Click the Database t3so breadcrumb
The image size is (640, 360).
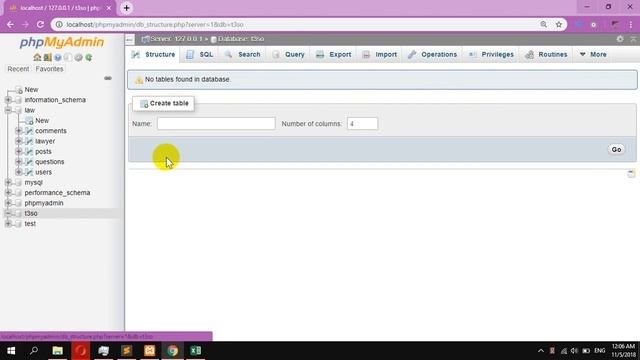coord(241,39)
